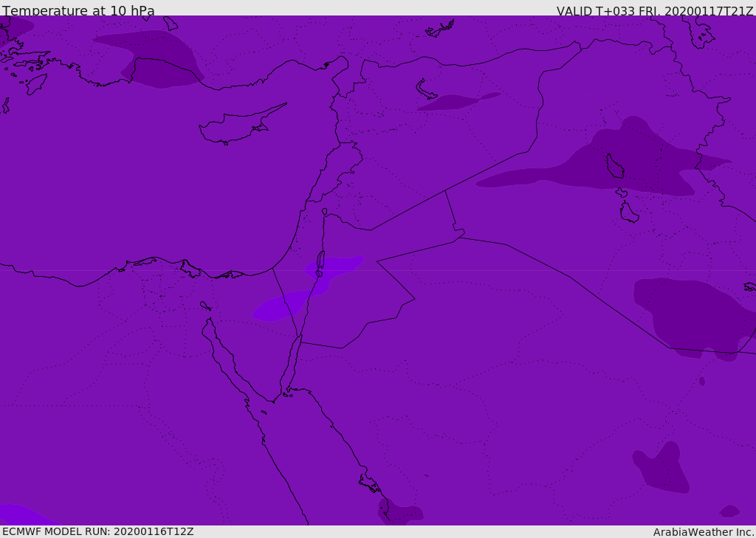Click the ECMWF MODEL RUN label
Viewport: 756px width, 538px height.
tap(98, 531)
